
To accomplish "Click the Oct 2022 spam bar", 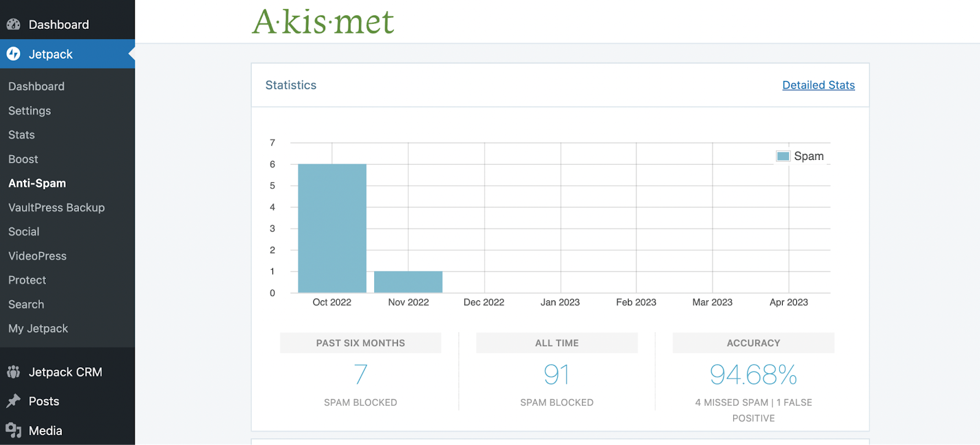I will pos(332,228).
